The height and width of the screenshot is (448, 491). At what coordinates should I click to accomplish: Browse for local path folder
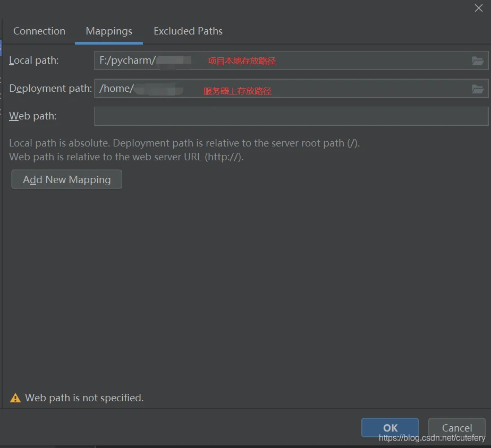(x=477, y=61)
